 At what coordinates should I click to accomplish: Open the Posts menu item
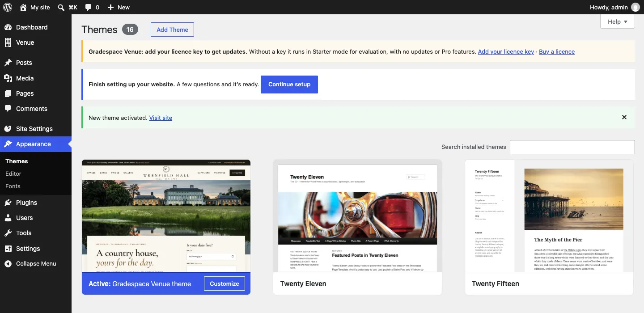coord(36,63)
